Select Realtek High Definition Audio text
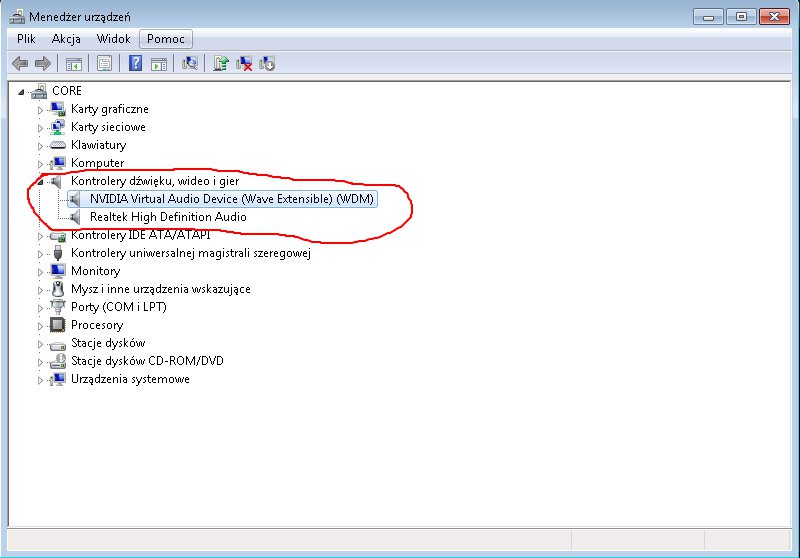 click(168, 217)
